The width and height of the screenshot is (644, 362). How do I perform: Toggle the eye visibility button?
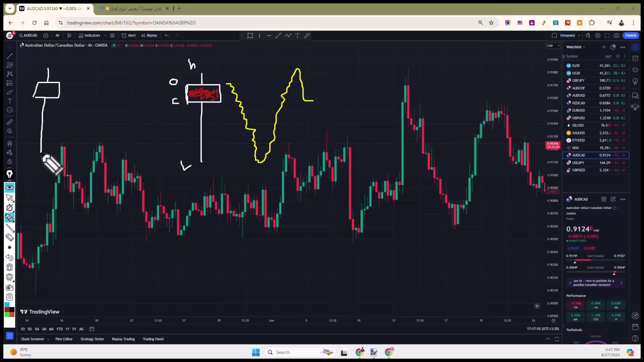tap(9, 187)
